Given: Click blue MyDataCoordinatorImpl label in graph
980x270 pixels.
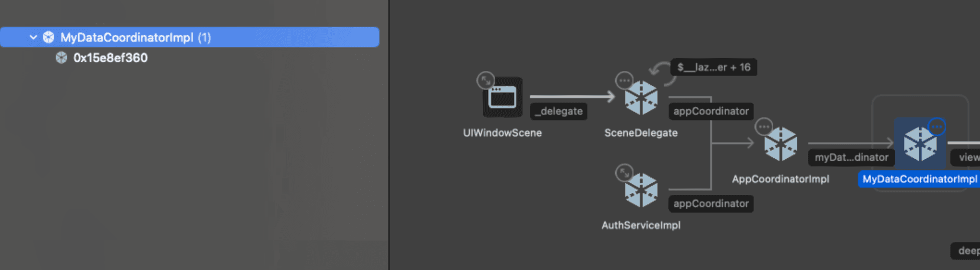Looking at the screenshot, I should tap(919, 179).
